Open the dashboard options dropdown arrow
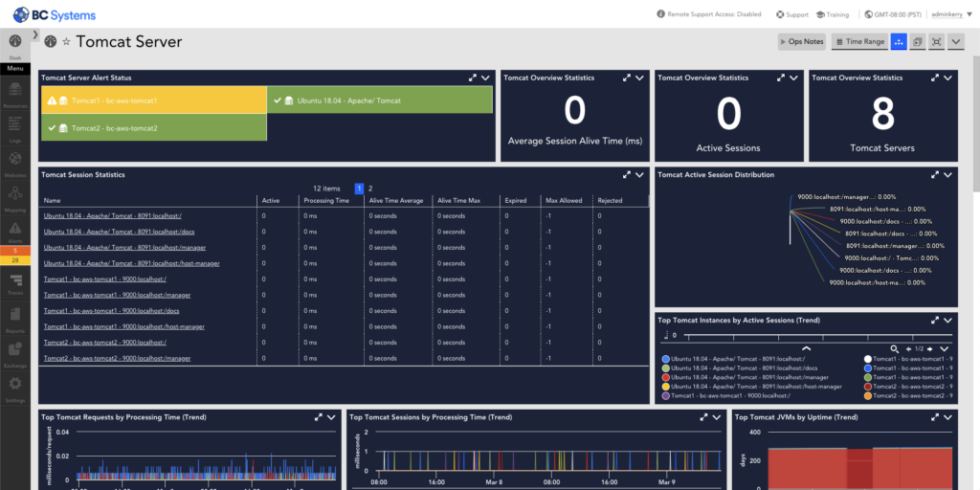 (x=956, y=41)
